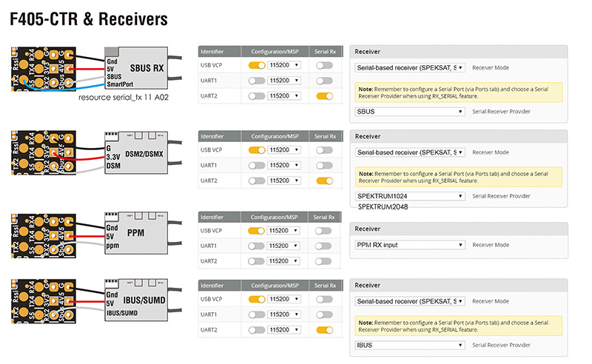Open the IBUS Serial Receiver Provider dropdown

click(x=409, y=345)
